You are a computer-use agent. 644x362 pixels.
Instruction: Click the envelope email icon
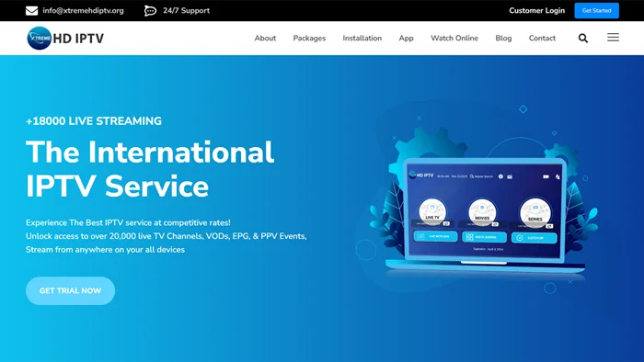pyautogui.click(x=31, y=11)
